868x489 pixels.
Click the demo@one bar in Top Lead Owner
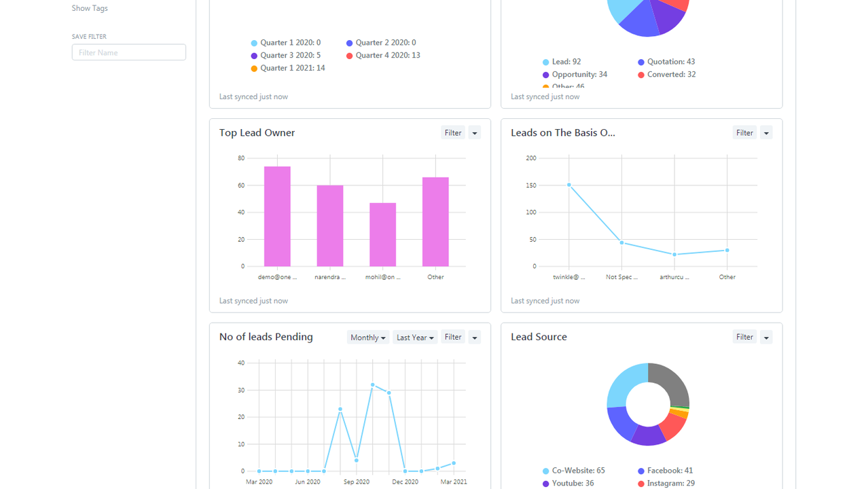[277, 217]
